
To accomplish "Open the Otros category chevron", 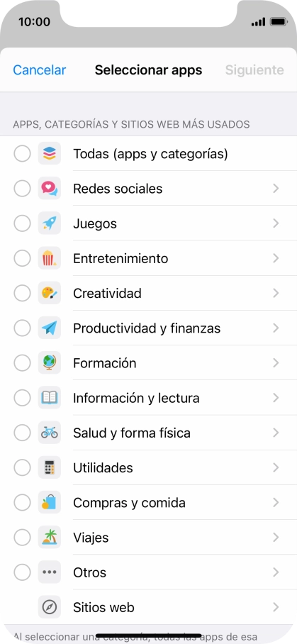I will [276, 572].
